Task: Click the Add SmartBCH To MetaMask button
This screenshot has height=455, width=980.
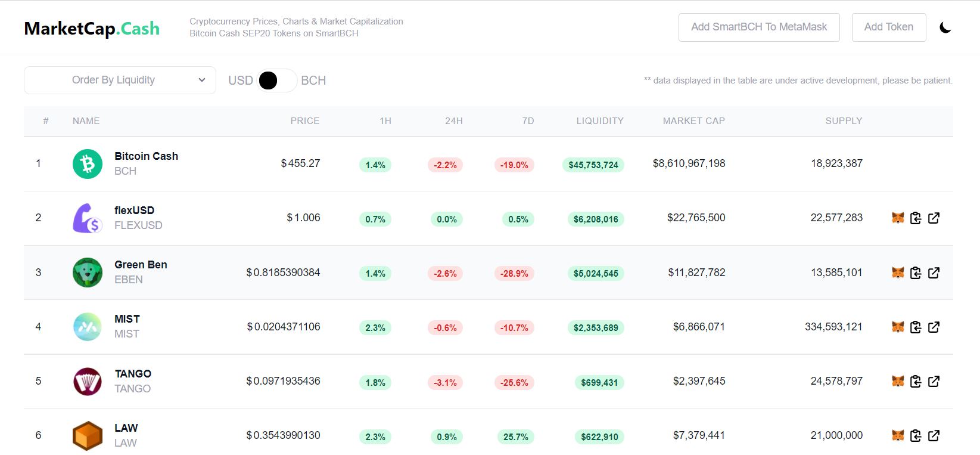Action: 759,27
